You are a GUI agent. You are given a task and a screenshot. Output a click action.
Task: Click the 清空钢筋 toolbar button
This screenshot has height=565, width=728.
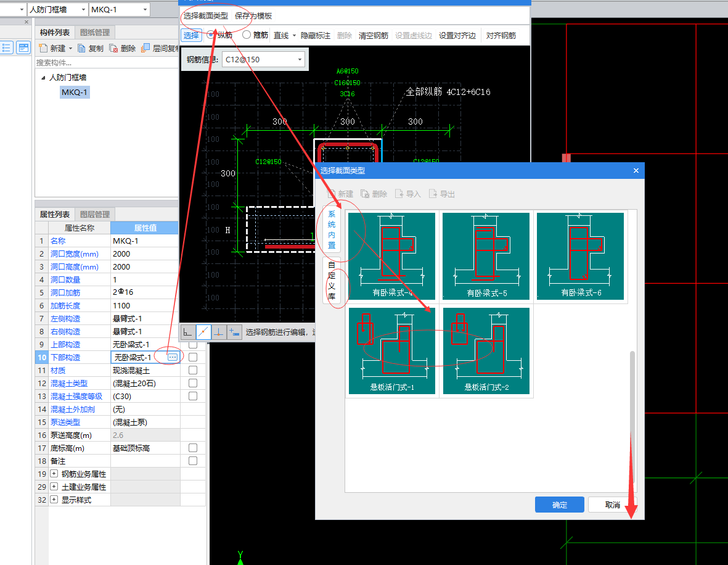pyautogui.click(x=374, y=35)
